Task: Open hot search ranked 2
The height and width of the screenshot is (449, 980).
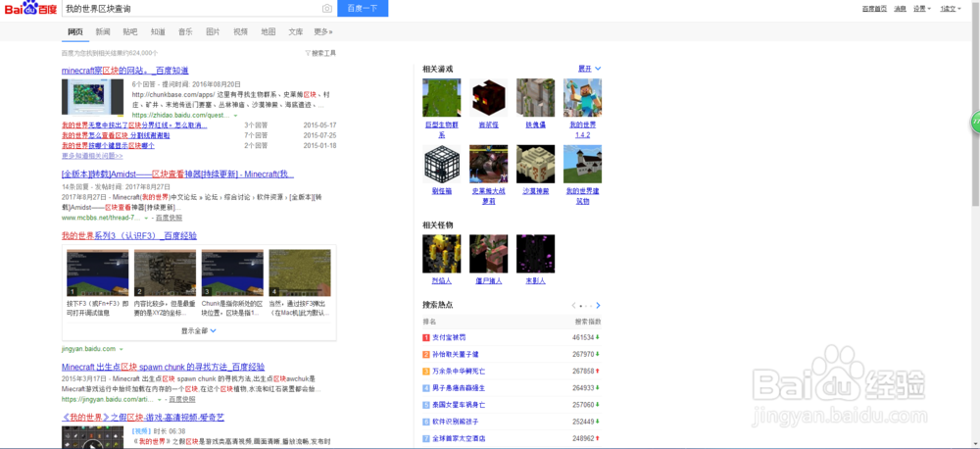Action: pyautogui.click(x=455, y=354)
